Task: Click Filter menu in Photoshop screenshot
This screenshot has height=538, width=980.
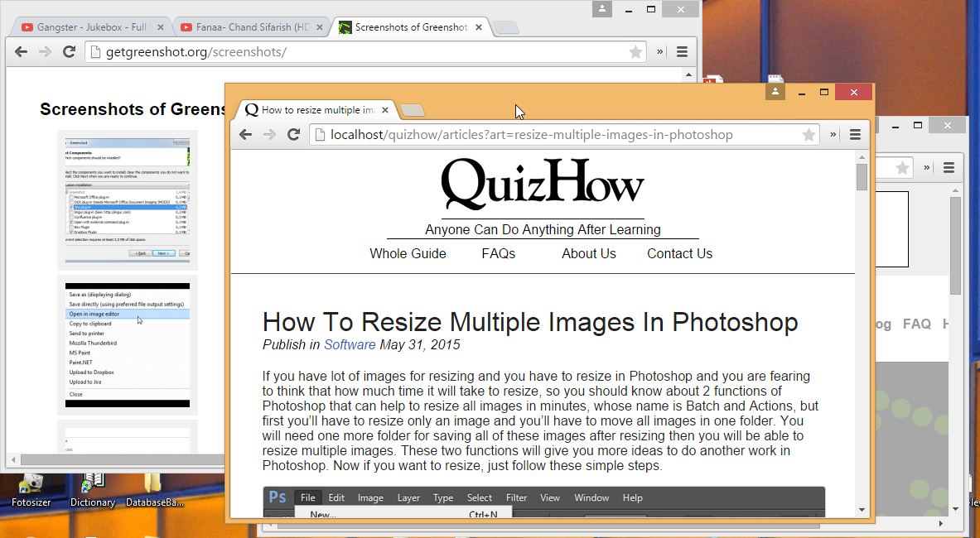Action: 516,497
